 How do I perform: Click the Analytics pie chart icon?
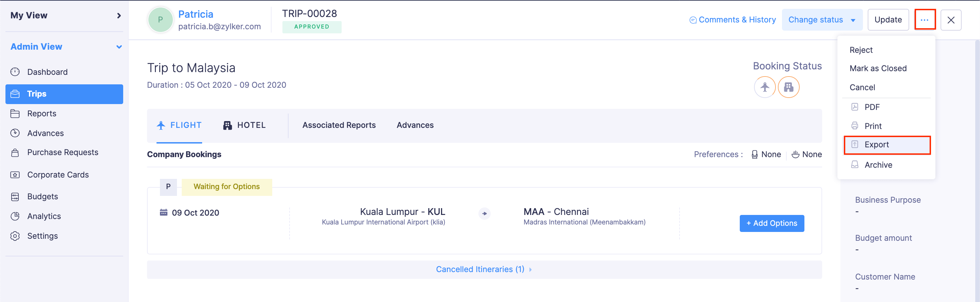pyautogui.click(x=15, y=216)
